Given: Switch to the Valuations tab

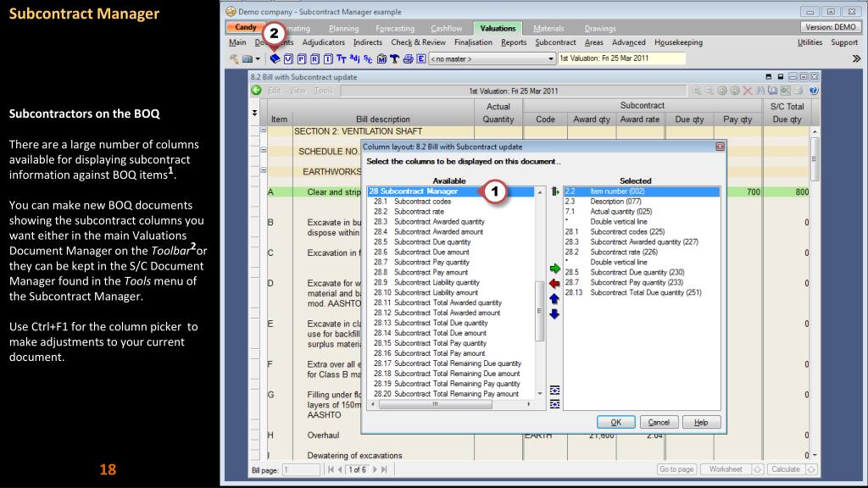Looking at the screenshot, I should tap(498, 28).
